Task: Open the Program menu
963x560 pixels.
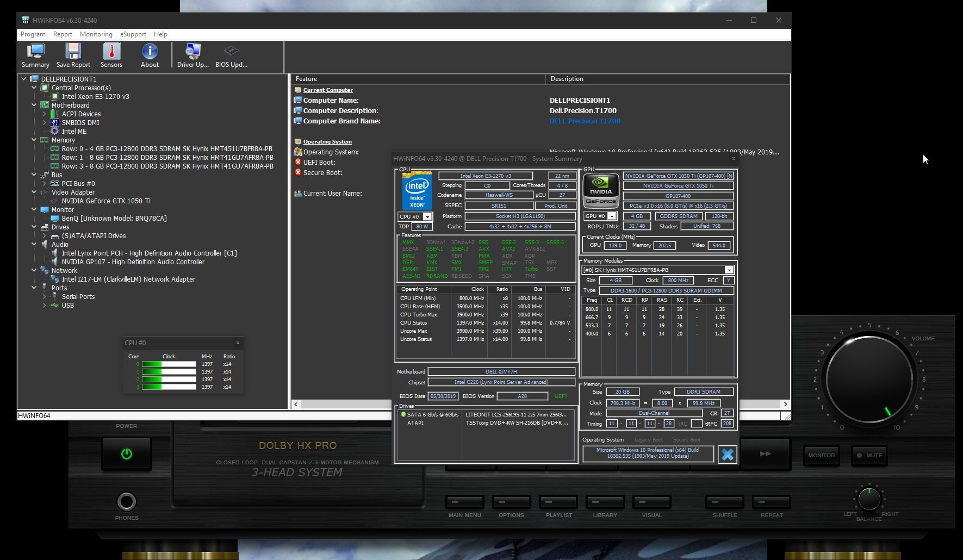Action: coord(33,34)
